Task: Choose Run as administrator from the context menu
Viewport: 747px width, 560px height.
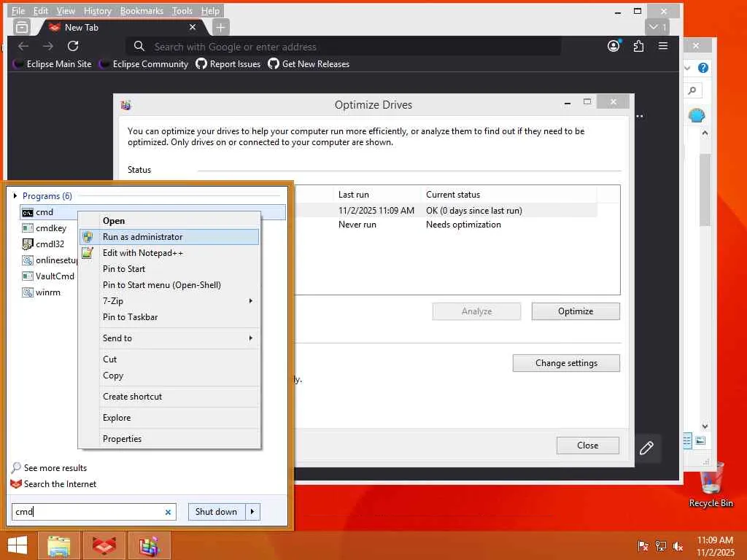Action: coord(169,237)
